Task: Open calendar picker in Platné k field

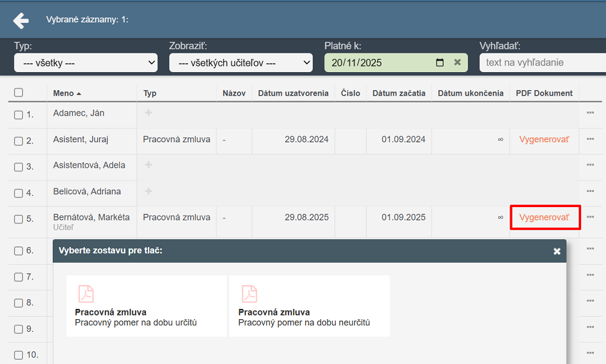Action: click(440, 62)
